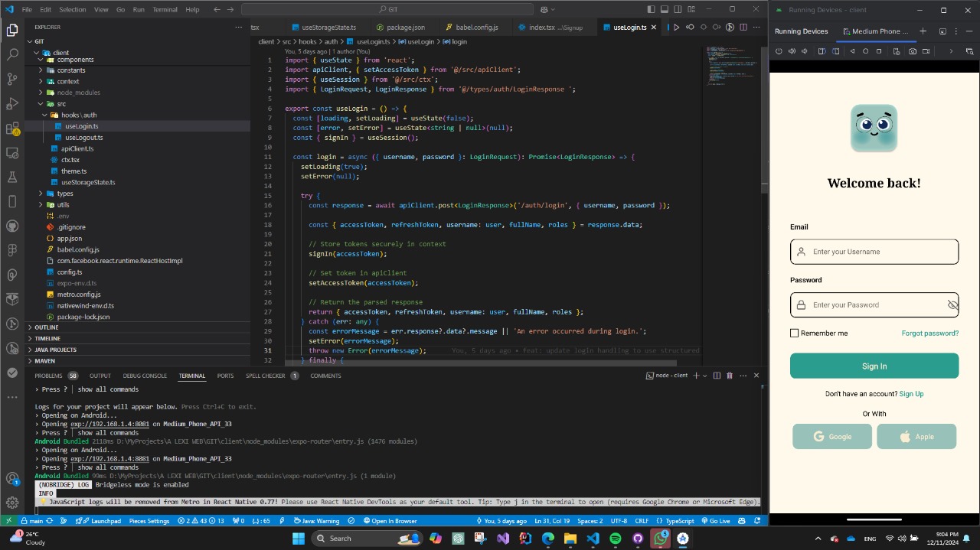Click the Spotify icon in taskbar

[616, 539]
